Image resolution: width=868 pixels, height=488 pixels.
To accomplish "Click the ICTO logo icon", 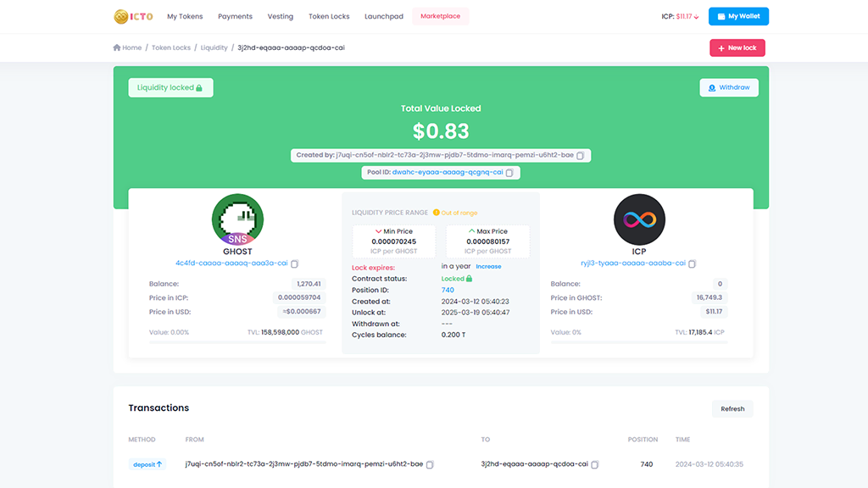I will click(x=121, y=16).
